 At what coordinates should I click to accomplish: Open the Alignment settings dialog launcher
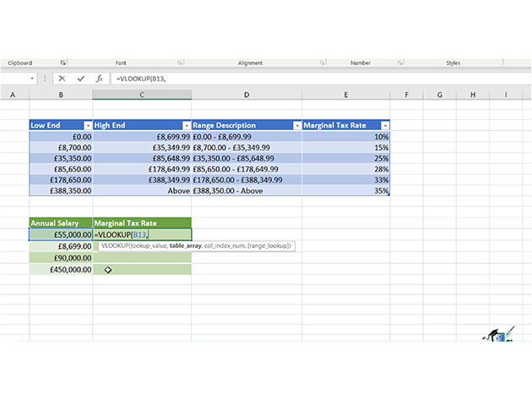click(321, 63)
